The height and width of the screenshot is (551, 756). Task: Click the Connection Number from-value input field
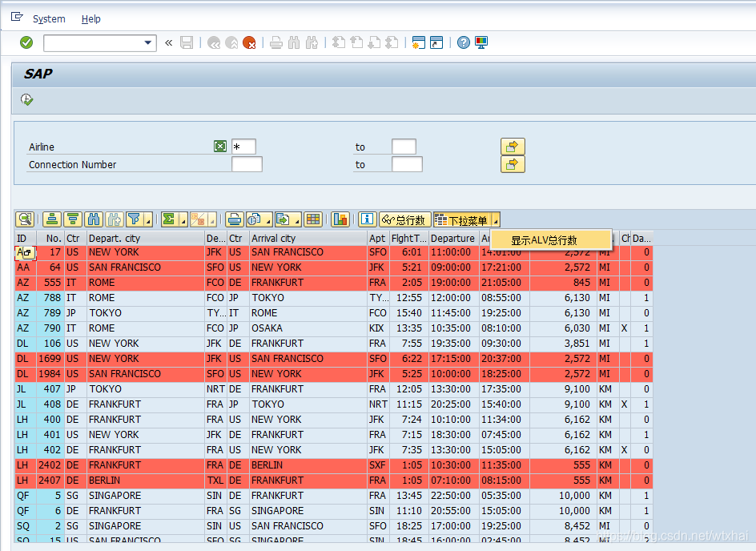point(247,164)
